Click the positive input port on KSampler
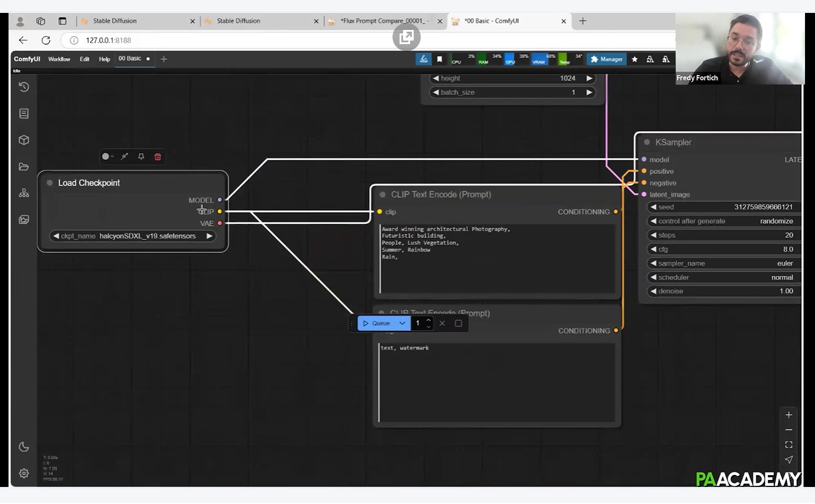The image size is (815, 504). (x=644, y=172)
